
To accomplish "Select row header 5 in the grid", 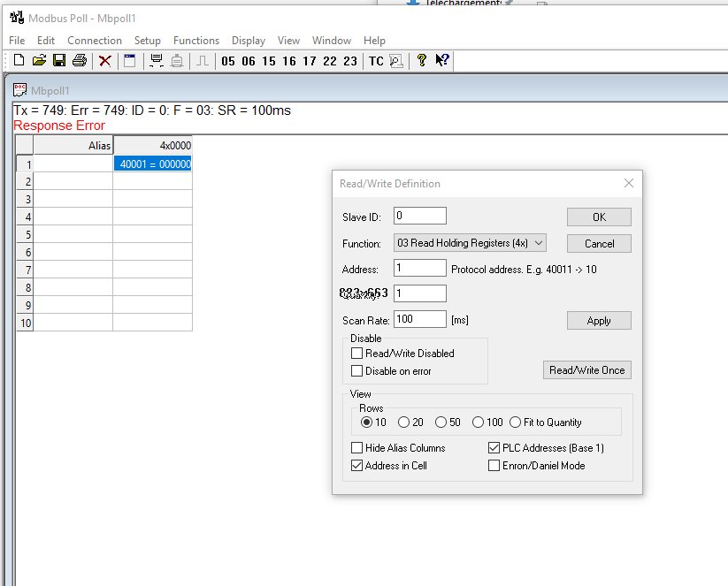I will (x=25, y=234).
